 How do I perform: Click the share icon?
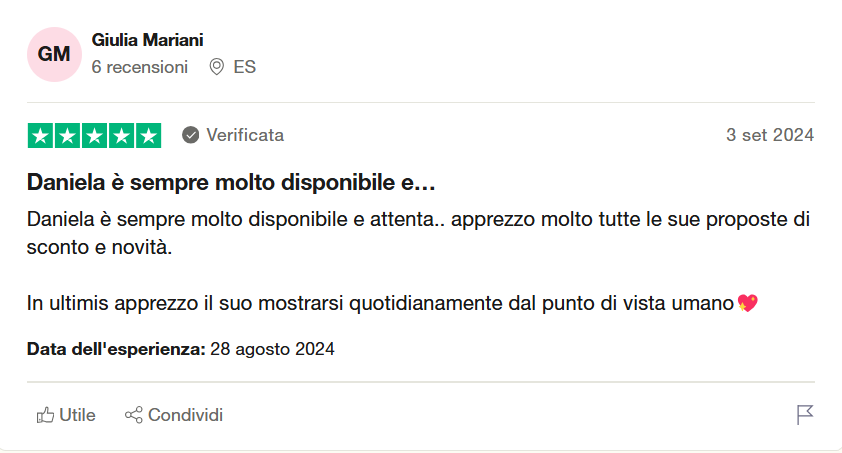tap(133, 415)
